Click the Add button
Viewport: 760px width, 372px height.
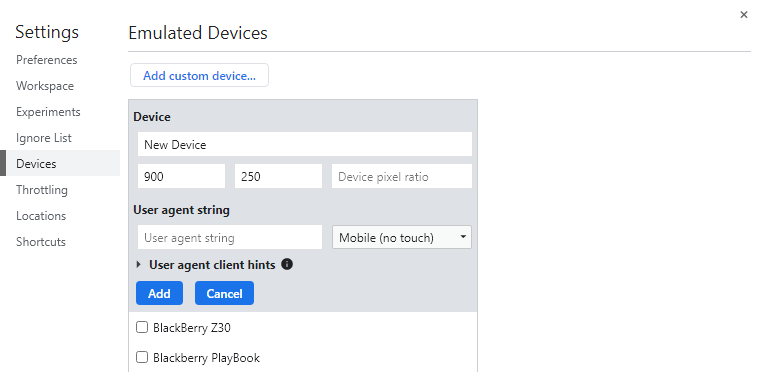(159, 293)
